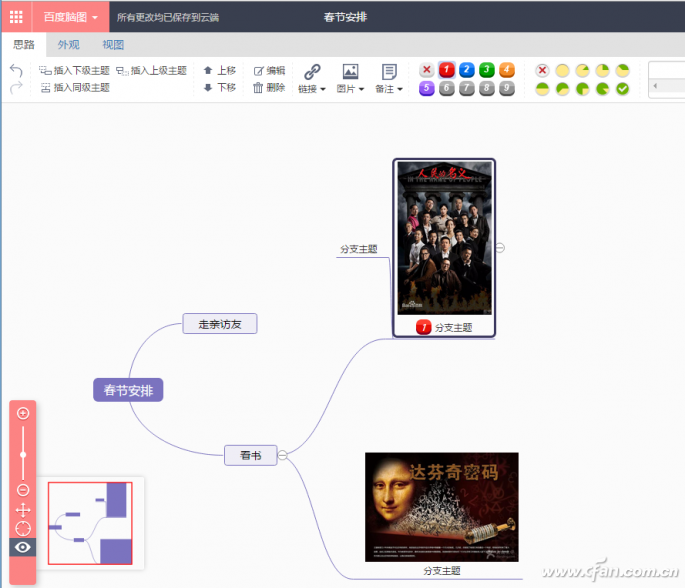
Task: Set progress to one-eighth pie icon
Action: coord(582,70)
